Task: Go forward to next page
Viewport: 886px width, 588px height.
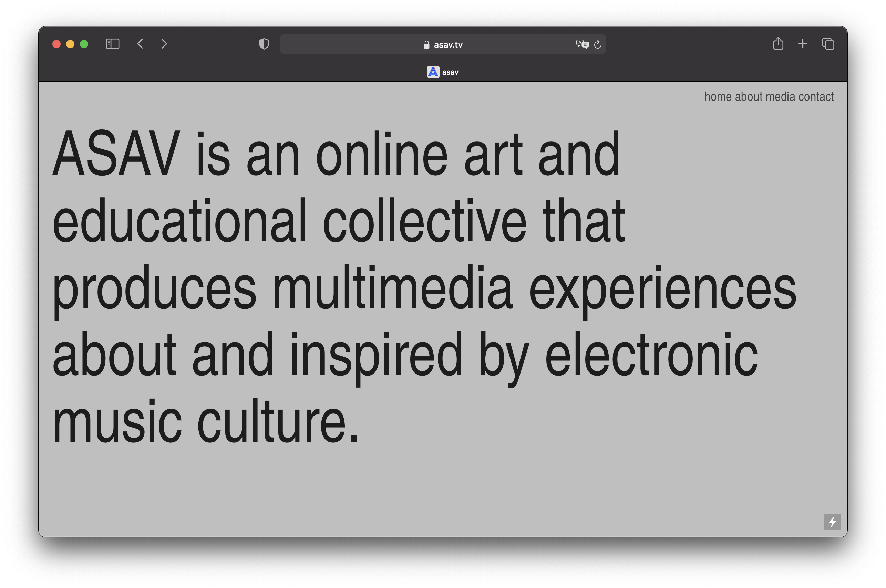Action: click(x=164, y=44)
